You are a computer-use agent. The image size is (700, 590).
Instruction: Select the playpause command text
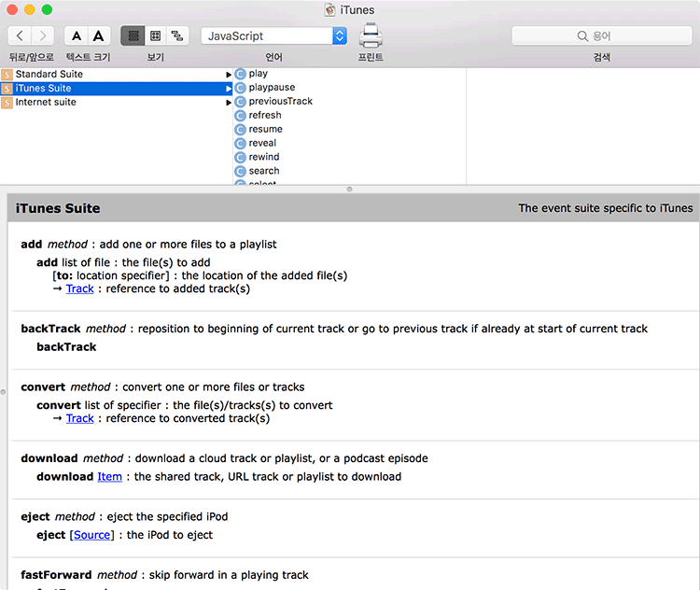click(272, 87)
